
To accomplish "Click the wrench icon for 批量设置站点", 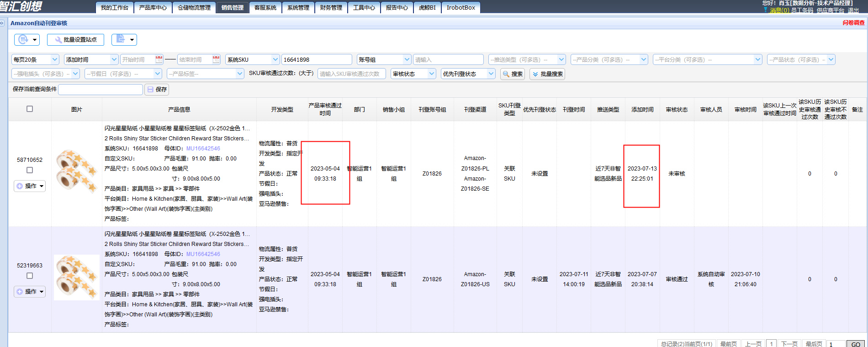I will [x=58, y=40].
